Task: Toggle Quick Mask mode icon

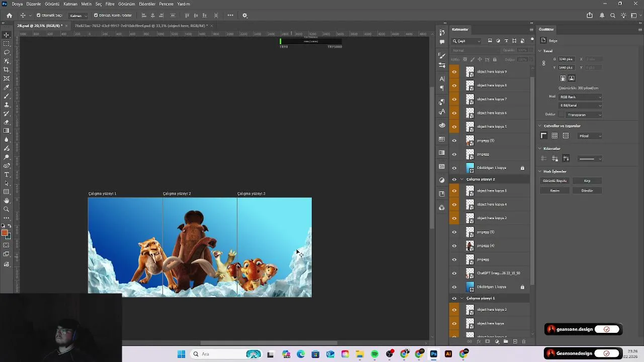Action: 7,245
